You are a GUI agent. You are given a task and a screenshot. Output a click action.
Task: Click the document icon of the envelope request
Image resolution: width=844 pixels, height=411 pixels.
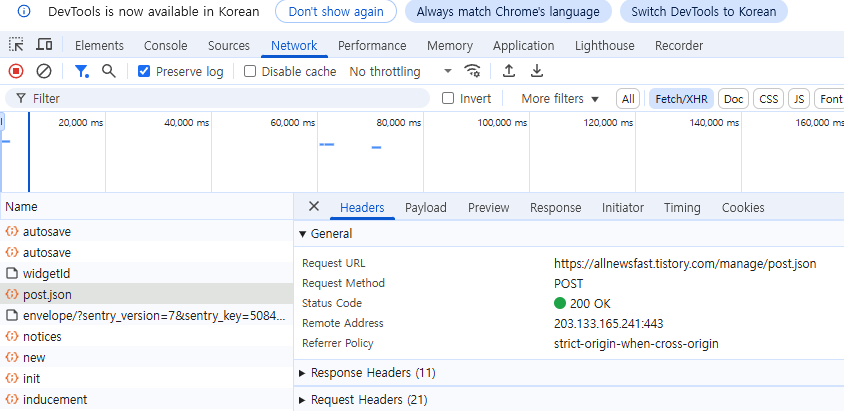[x=11, y=315]
